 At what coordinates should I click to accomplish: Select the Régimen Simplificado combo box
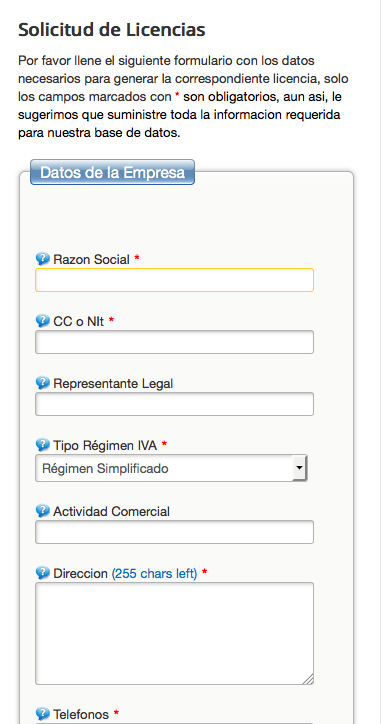pyautogui.click(x=171, y=468)
